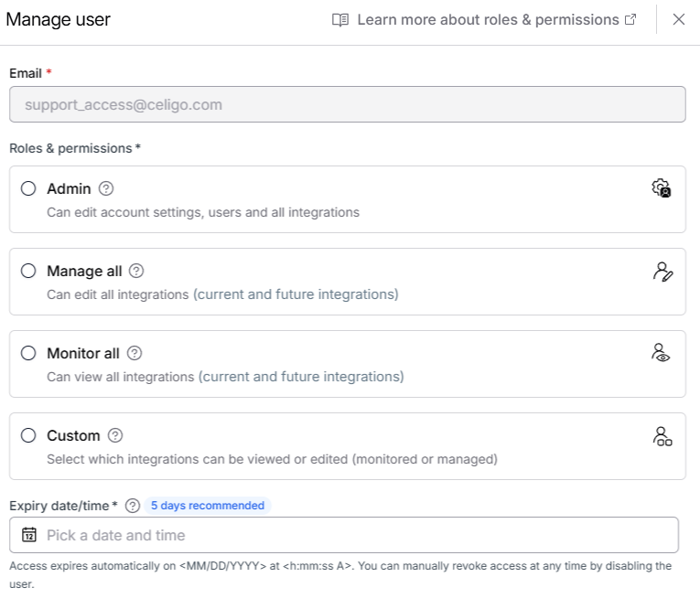This screenshot has width=700, height=609.
Task: Close the Manage user panel
Action: pyautogui.click(x=679, y=20)
